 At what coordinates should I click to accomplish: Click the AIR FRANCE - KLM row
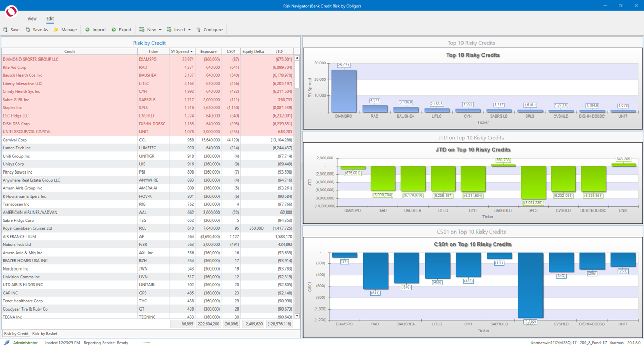click(x=148, y=237)
